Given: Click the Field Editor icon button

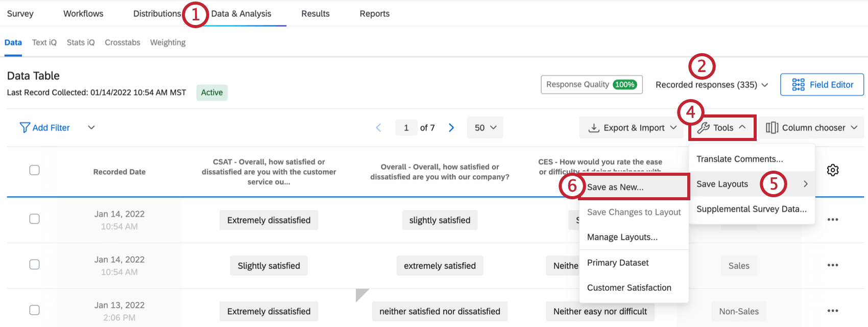Looking at the screenshot, I should [x=798, y=85].
